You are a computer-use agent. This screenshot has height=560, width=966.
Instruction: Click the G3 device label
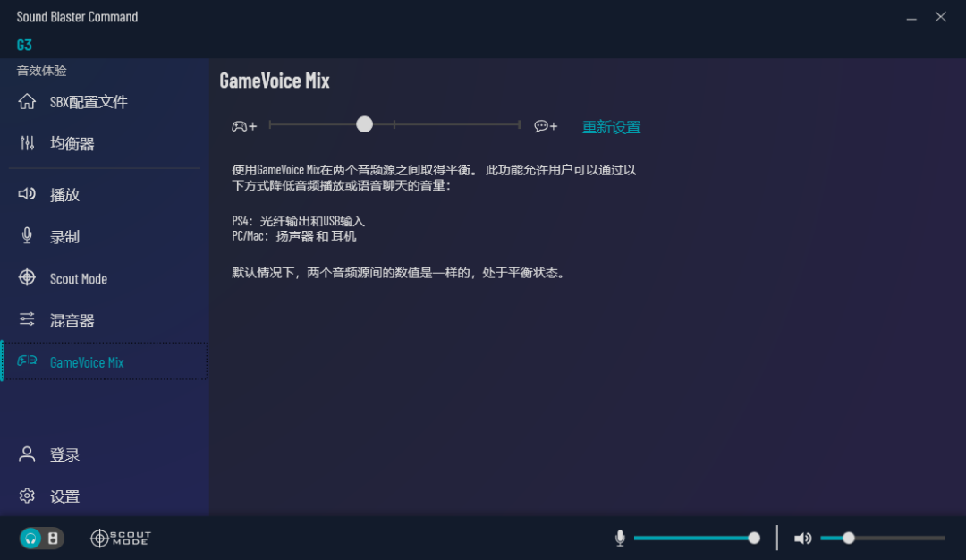[x=24, y=45]
